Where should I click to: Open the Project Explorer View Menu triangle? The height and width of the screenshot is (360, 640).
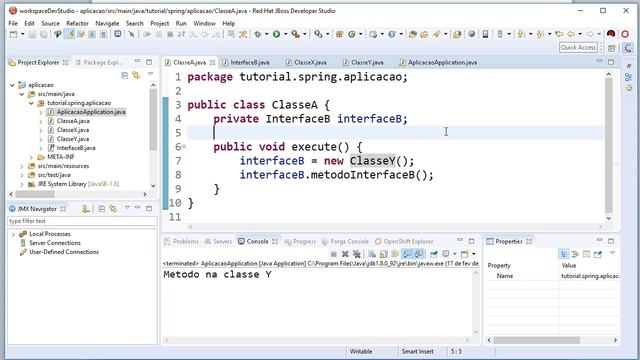click(x=150, y=74)
